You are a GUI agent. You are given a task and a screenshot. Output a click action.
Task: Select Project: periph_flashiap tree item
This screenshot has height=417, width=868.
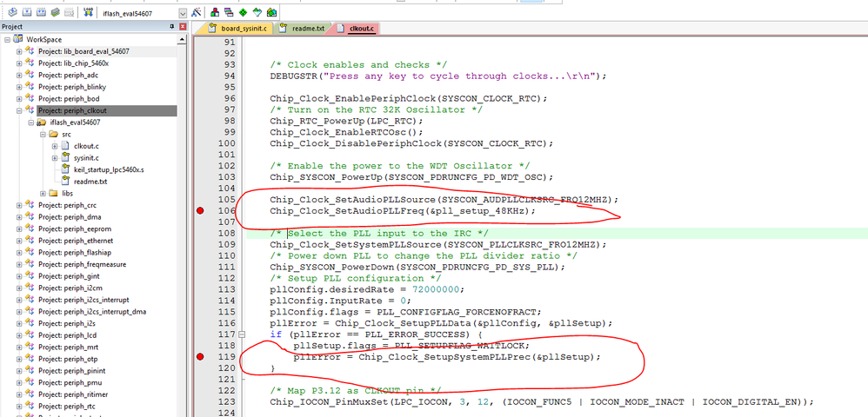(74, 252)
